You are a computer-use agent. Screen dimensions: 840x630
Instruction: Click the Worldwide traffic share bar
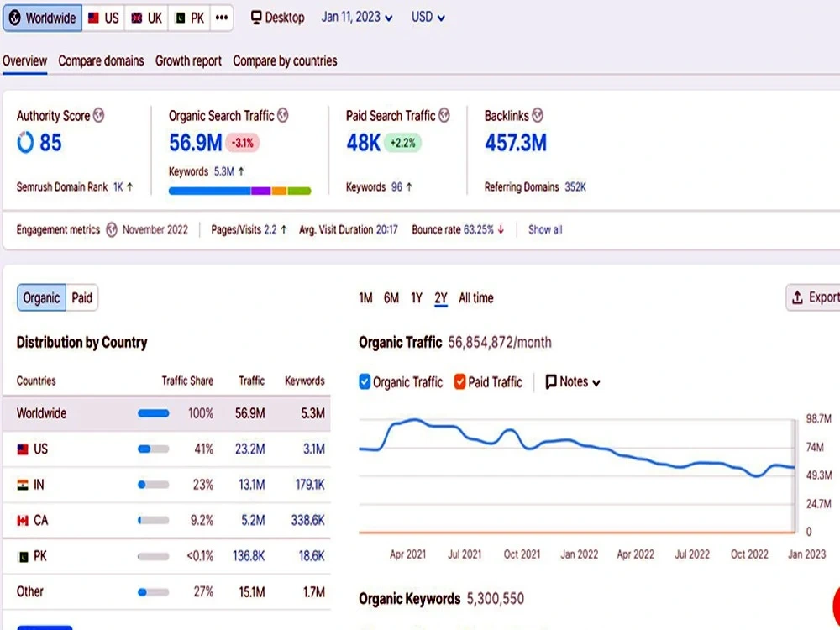[153, 413]
